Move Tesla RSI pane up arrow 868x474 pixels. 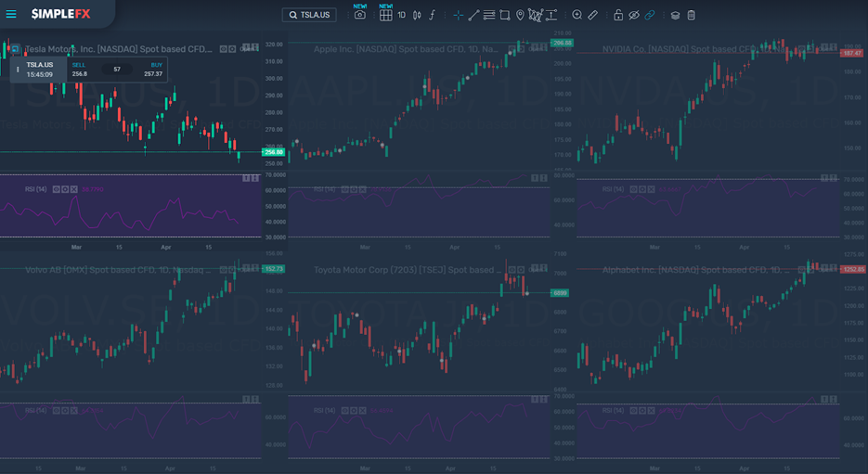pyautogui.click(x=246, y=178)
